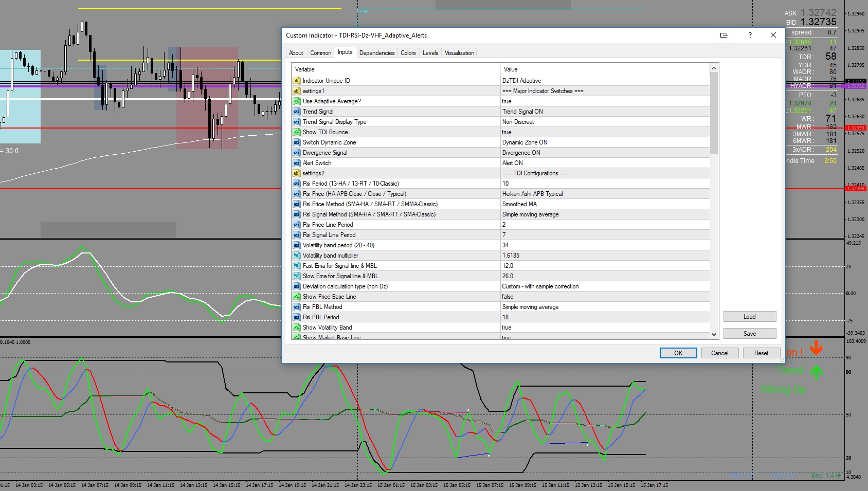Switch to the Colors tab
Image resolution: width=868 pixels, height=491 pixels.
(408, 53)
